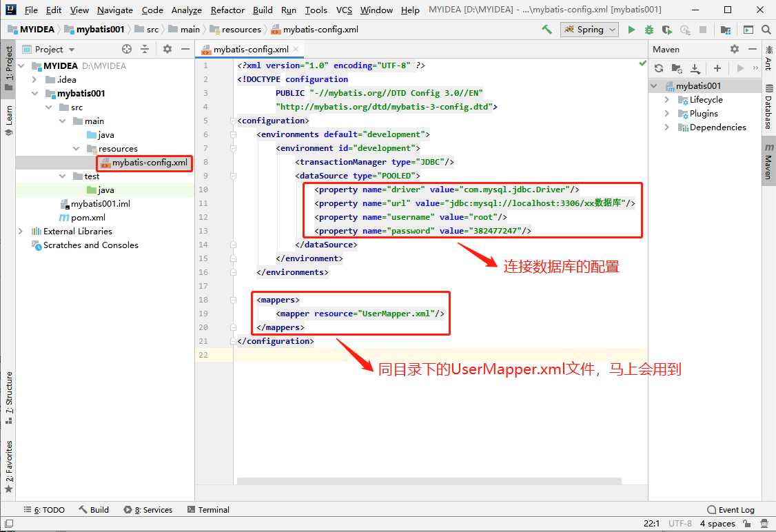Open the Learn side panel
Screen dimensions: 776x532
coord(9,121)
